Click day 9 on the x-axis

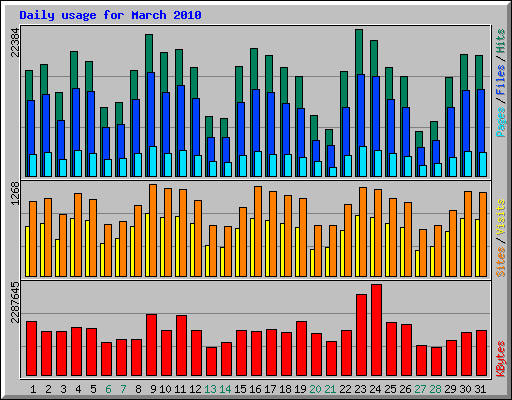coord(153,389)
